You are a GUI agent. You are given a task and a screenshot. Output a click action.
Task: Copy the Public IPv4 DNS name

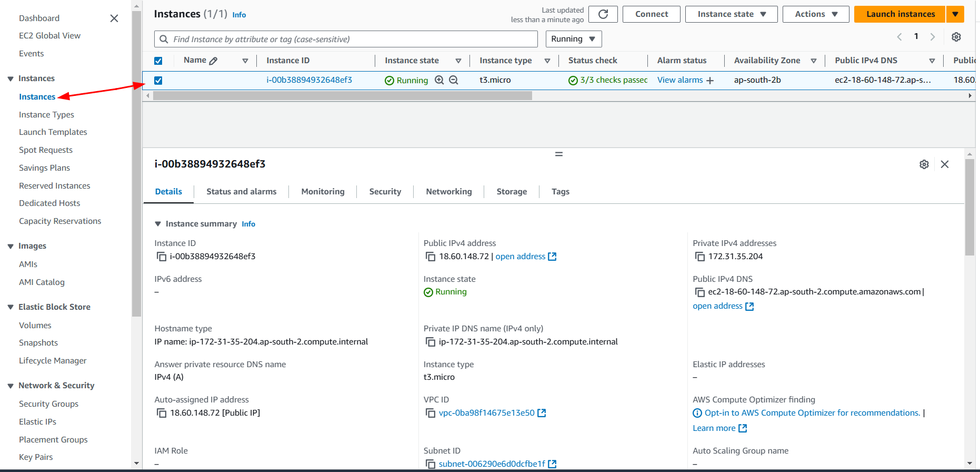(700, 292)
